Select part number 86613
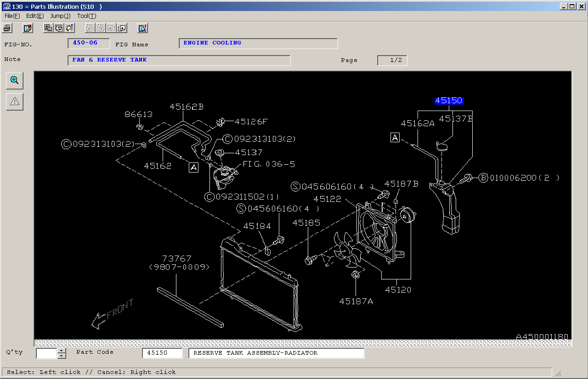Image resolution: width=588 pixels, height=379 pixels. pyautogui.click(x=139, y=114)
